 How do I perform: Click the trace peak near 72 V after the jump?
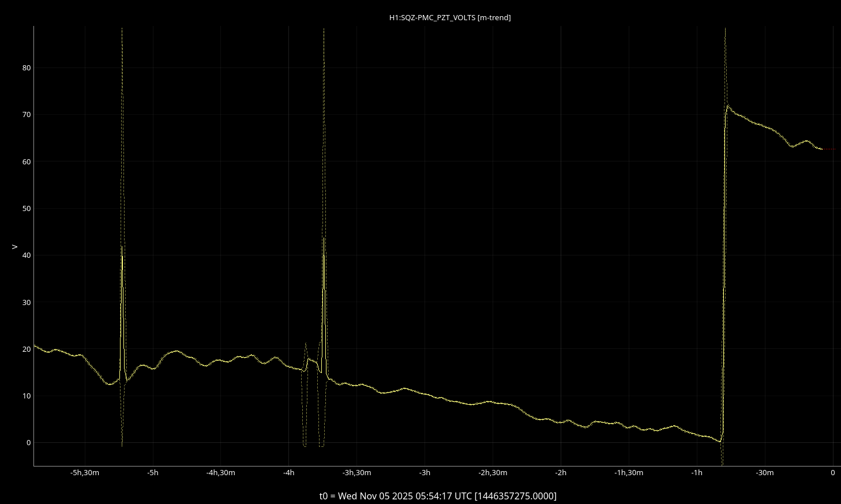point(728,106)
